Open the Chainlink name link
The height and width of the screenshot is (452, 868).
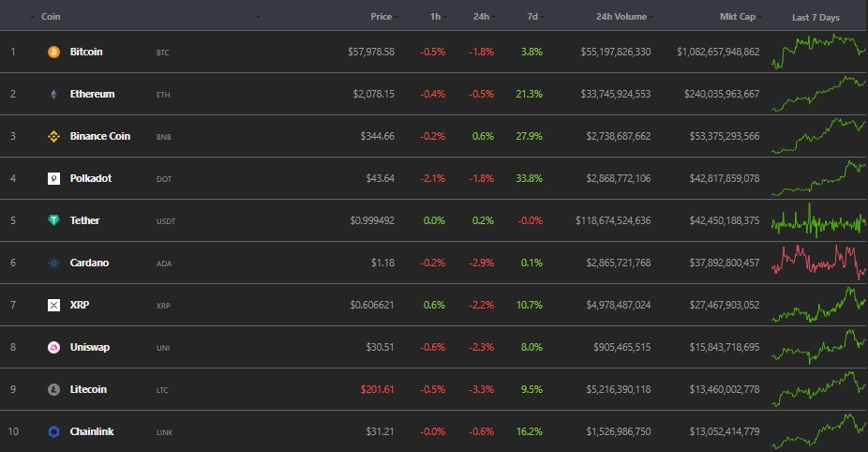point(90,431)
